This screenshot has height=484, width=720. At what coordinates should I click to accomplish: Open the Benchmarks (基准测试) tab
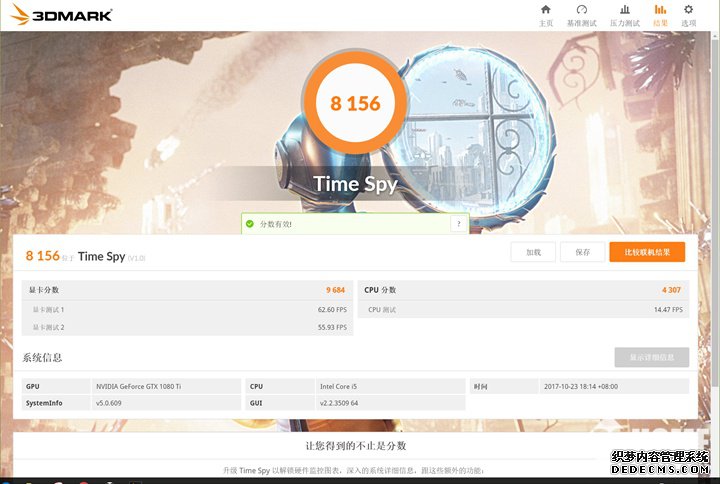coord(581,16)
